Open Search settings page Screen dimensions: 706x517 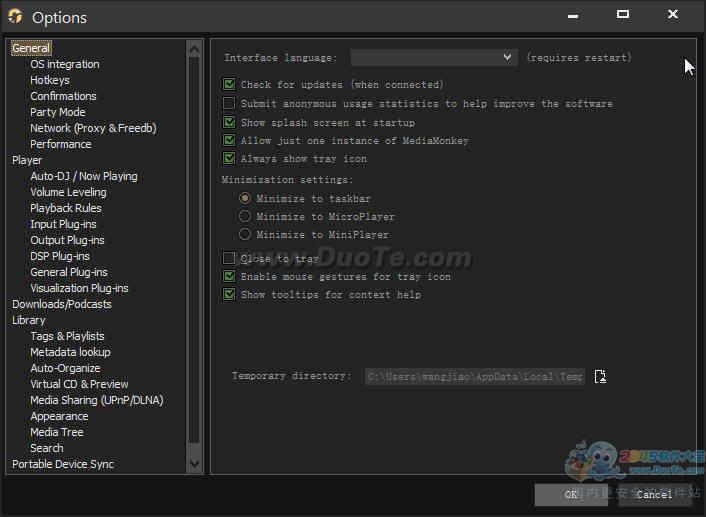47,448
